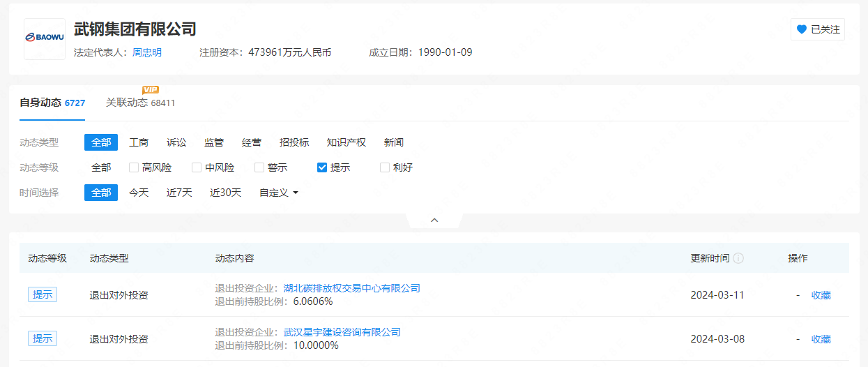Open legal representative 周忠明 link
868x367 pixels.
tap(147, 52)
